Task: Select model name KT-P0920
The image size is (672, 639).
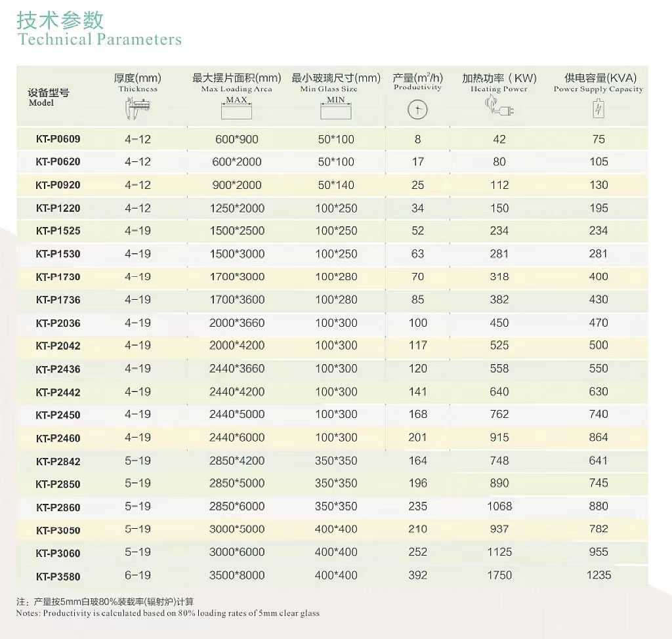Action: coord(58,185)
